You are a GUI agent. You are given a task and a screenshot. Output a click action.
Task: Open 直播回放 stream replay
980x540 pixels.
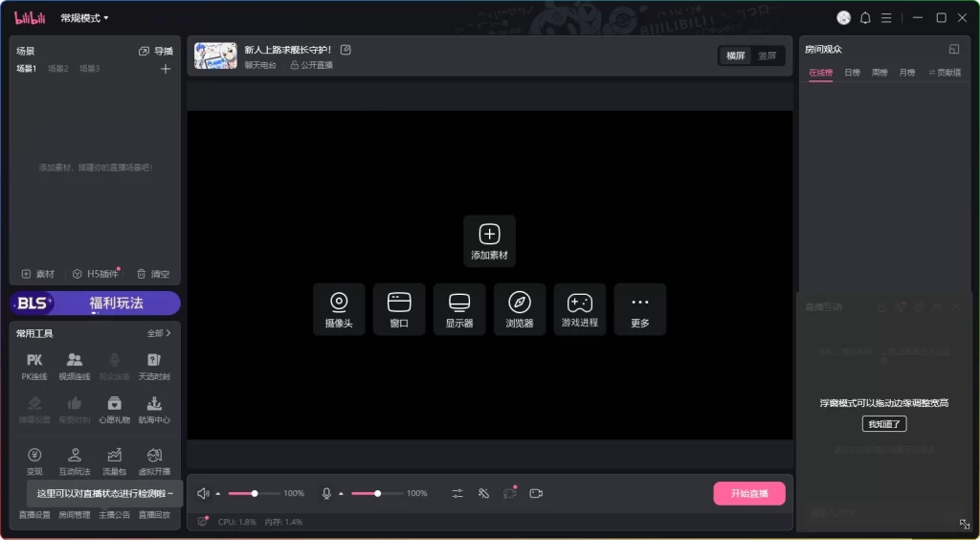click(154, 515)
